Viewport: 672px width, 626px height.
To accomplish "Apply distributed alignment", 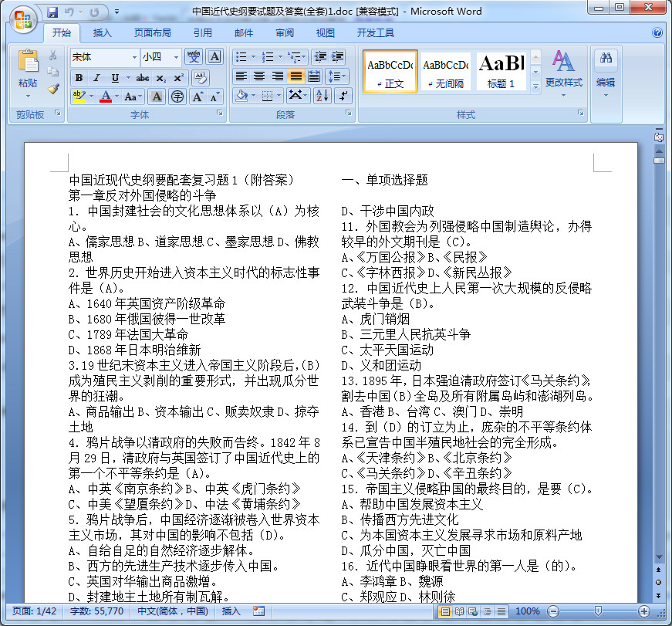I will (314, 76).
